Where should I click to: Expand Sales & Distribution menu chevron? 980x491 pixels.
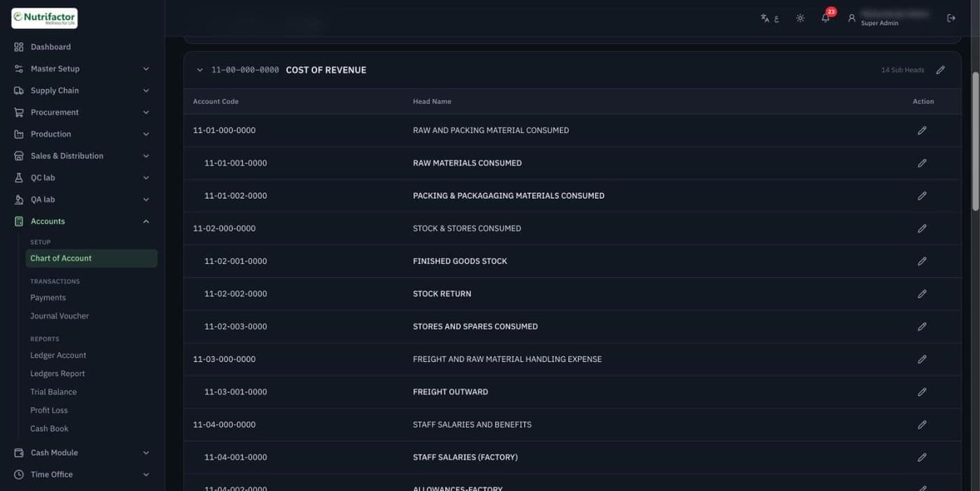click(146, 156)
